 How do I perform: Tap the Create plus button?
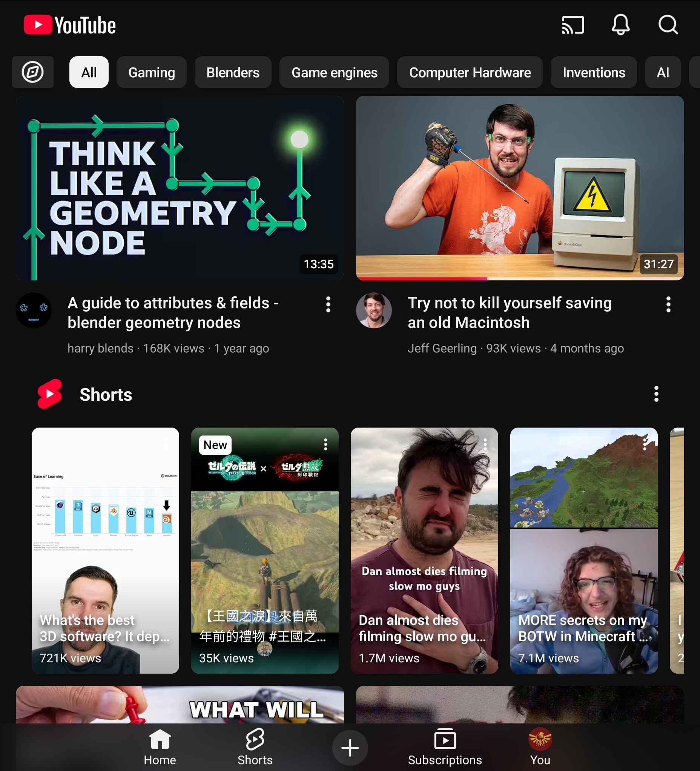350,748
